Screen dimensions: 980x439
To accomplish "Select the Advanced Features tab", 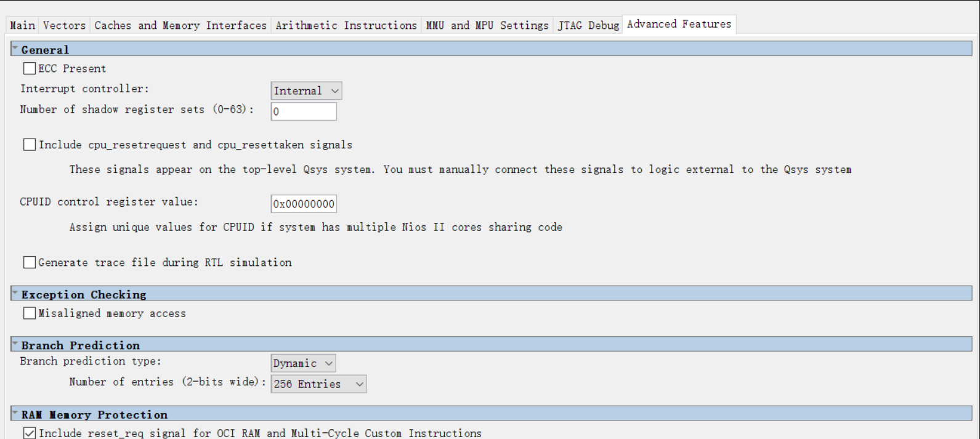I will [679, 24].
